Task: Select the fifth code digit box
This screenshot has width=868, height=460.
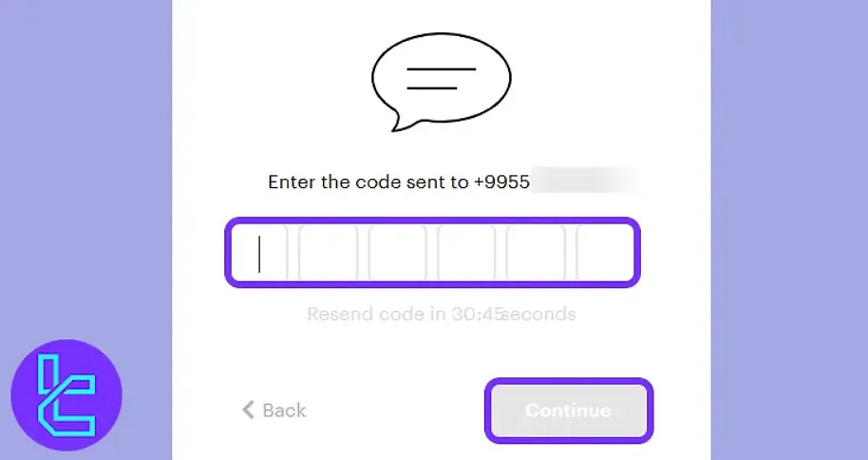Action: 536,253
